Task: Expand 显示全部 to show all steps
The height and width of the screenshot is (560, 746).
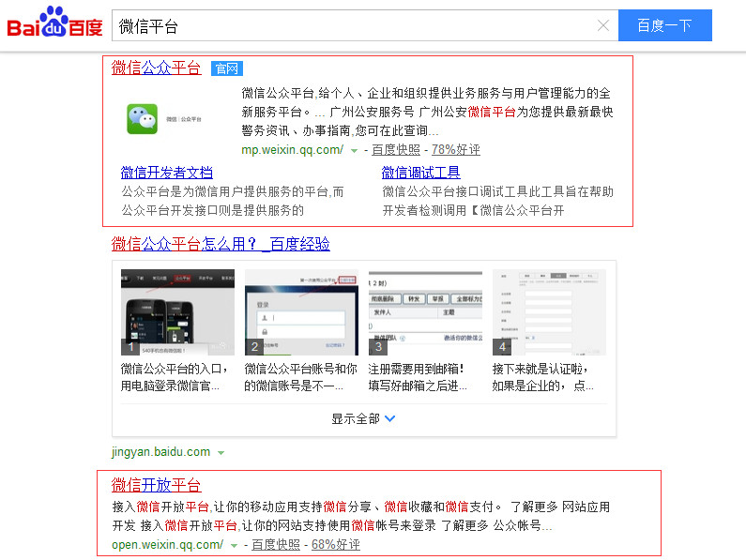Action: 363,418
